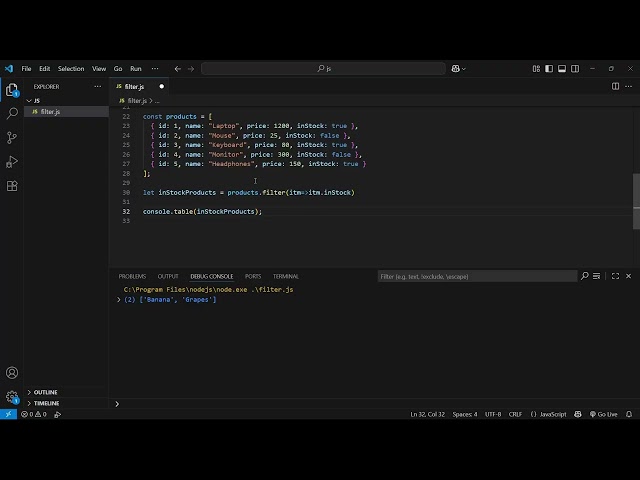Open the Accounts menu icon

pyautogui.click(x=12, y=373)
